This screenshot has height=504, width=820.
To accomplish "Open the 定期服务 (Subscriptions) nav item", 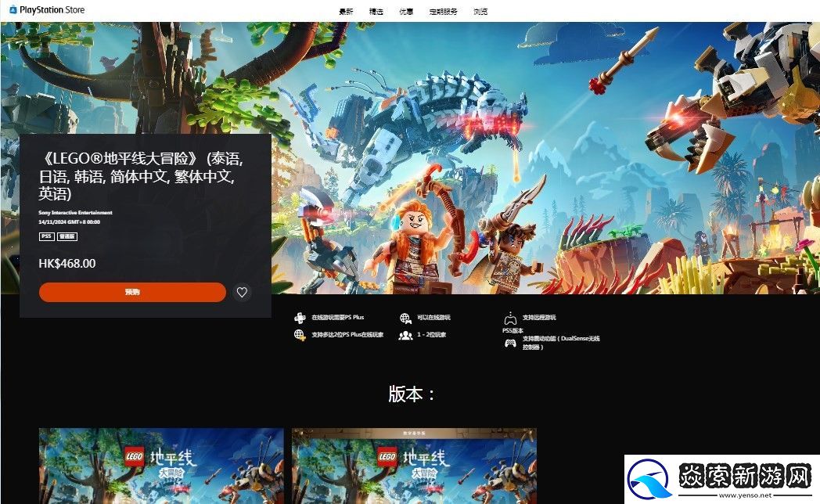I will [444, 11].
